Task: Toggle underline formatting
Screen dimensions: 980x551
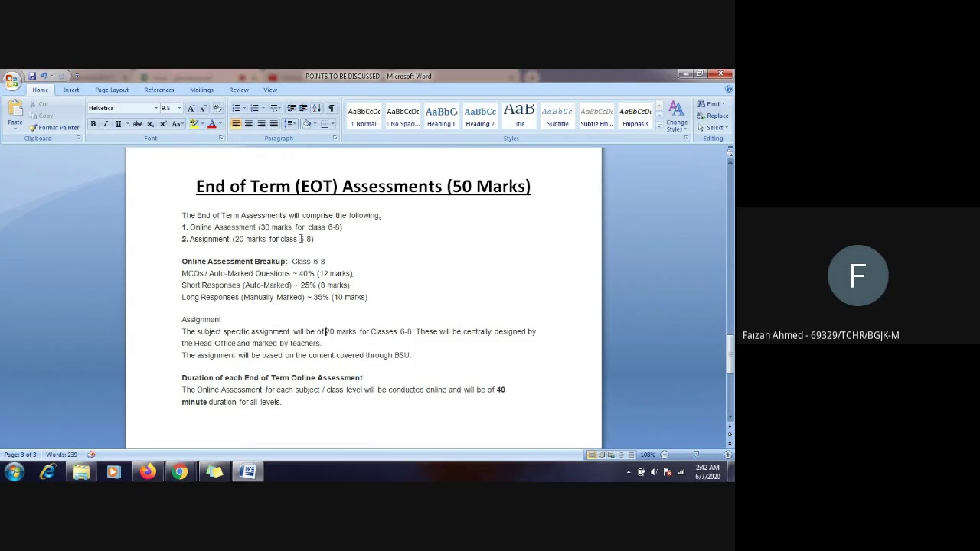Action: click(x=118, y=124)
